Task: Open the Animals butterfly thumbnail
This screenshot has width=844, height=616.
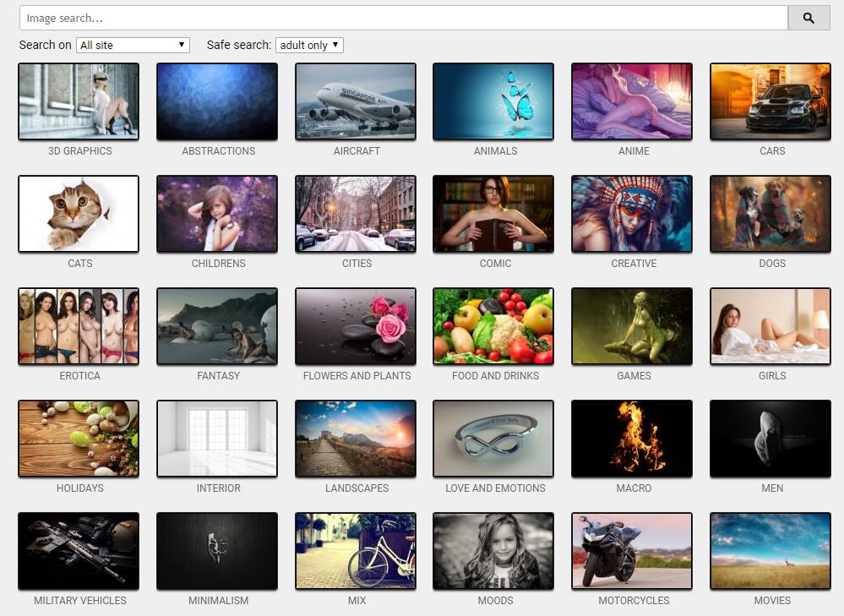Action: (x=493, y=101)
